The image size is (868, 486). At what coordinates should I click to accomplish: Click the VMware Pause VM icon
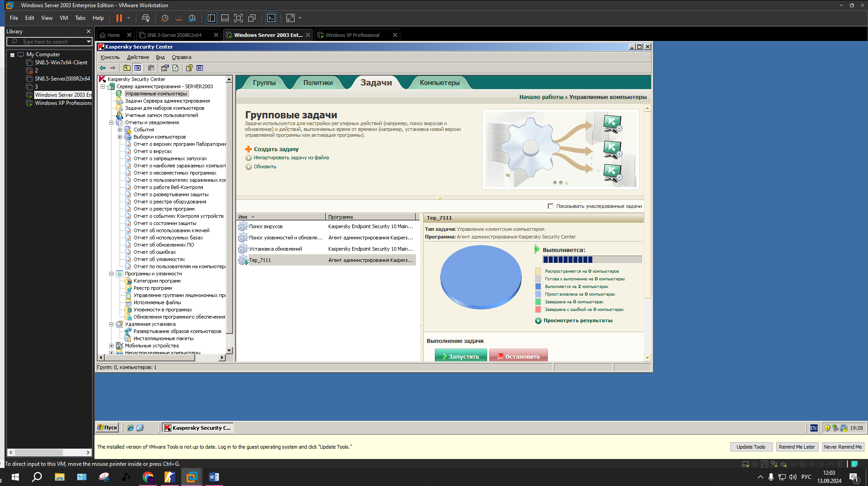pos(119,18)
